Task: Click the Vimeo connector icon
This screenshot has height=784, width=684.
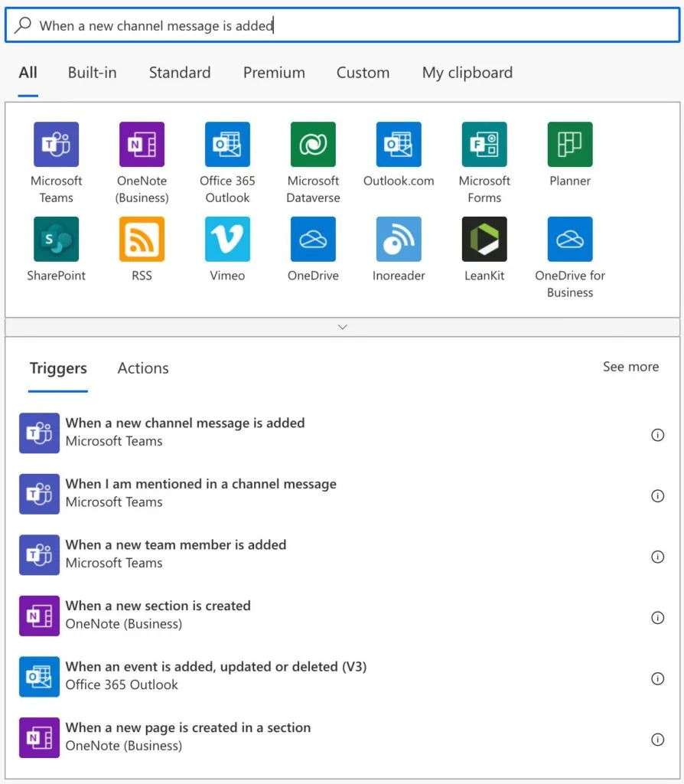Action: [227, 239]
